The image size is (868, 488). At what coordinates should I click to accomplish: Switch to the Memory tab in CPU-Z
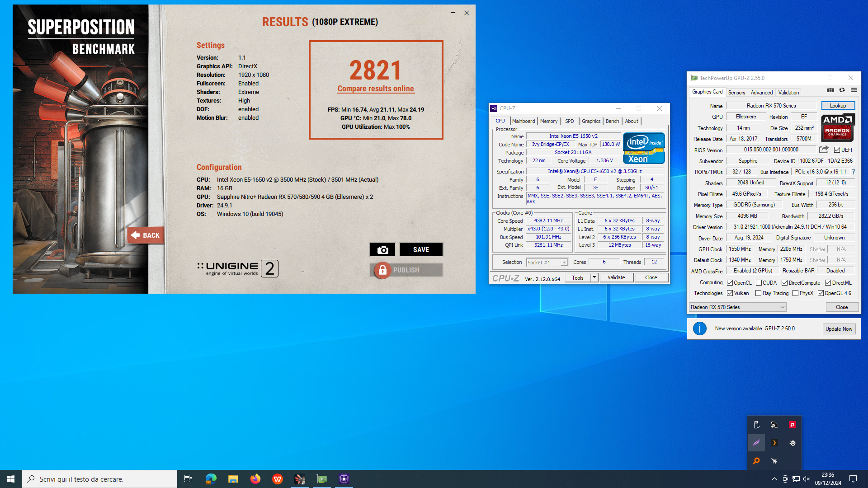pyautogui.click(x=549, y=121)
